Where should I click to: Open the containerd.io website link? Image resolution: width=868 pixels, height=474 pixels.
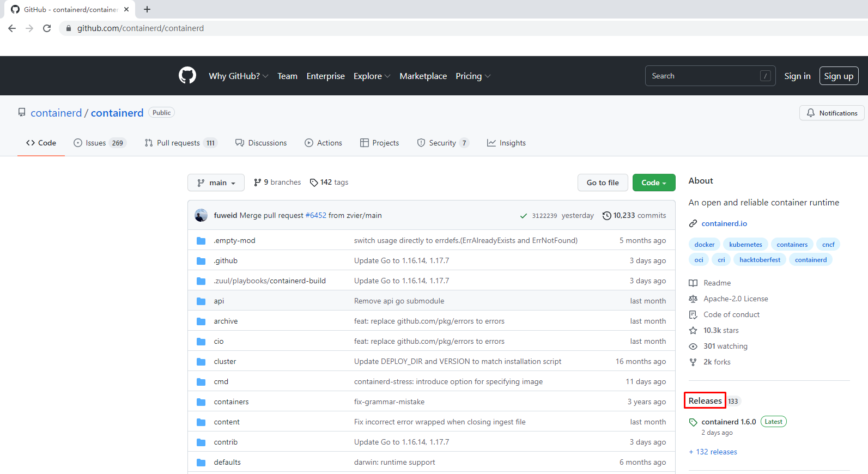(724, 223)
